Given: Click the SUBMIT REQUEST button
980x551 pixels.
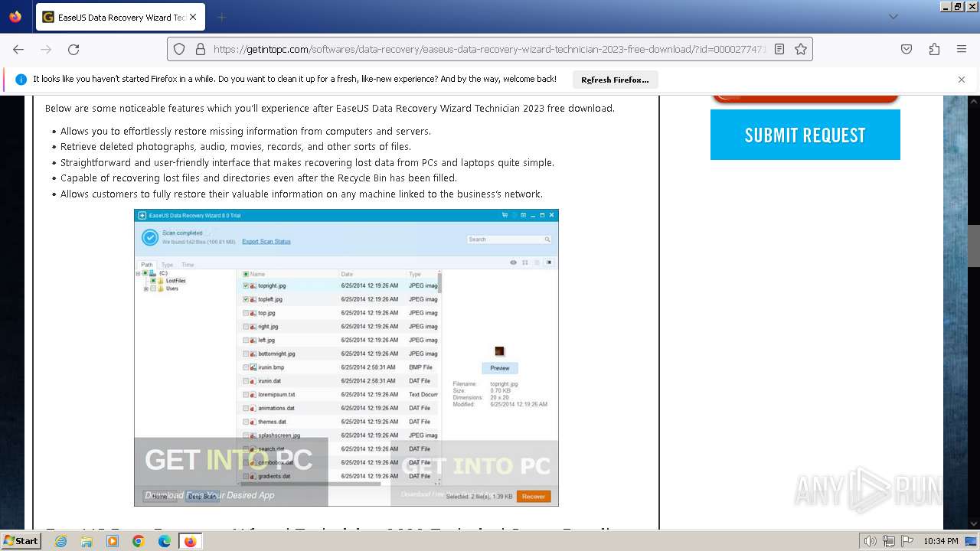Looking at the screenshot, I should 805,135.
